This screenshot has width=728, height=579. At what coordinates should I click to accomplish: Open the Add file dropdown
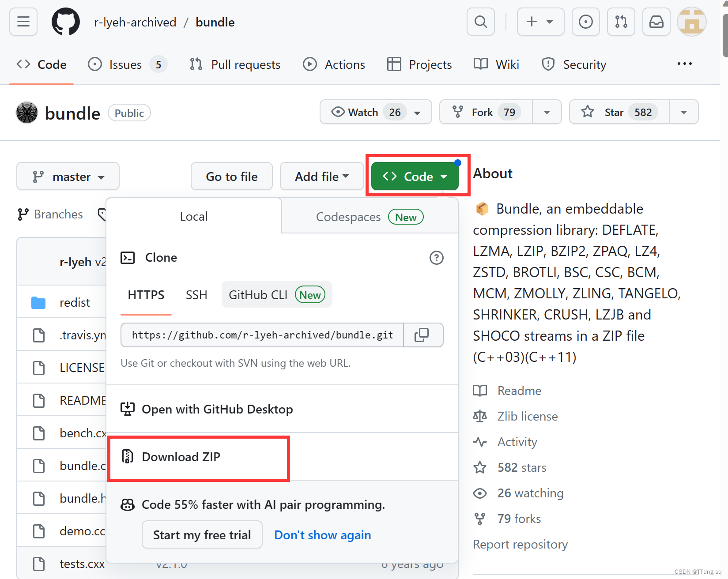pos(322,177)
